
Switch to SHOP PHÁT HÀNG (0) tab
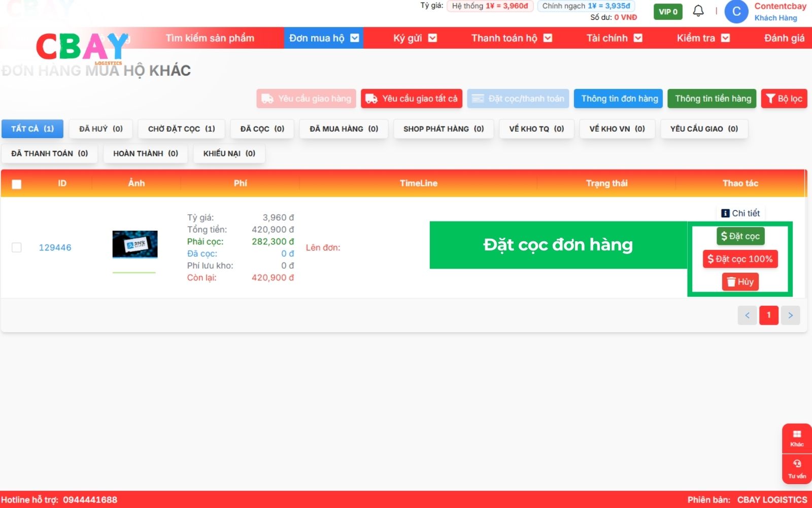point(444,129)
